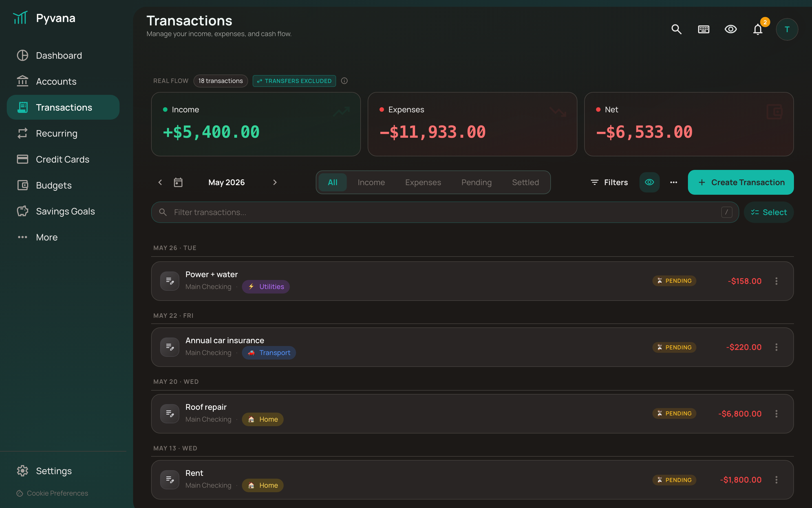Click the May 2026 month label
The image size is (812, 508).
226,182
